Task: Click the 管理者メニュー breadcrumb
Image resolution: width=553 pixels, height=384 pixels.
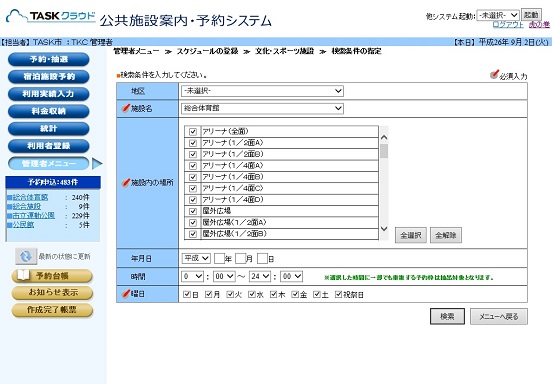Action: pyautogui.click(x=136, y=51)
